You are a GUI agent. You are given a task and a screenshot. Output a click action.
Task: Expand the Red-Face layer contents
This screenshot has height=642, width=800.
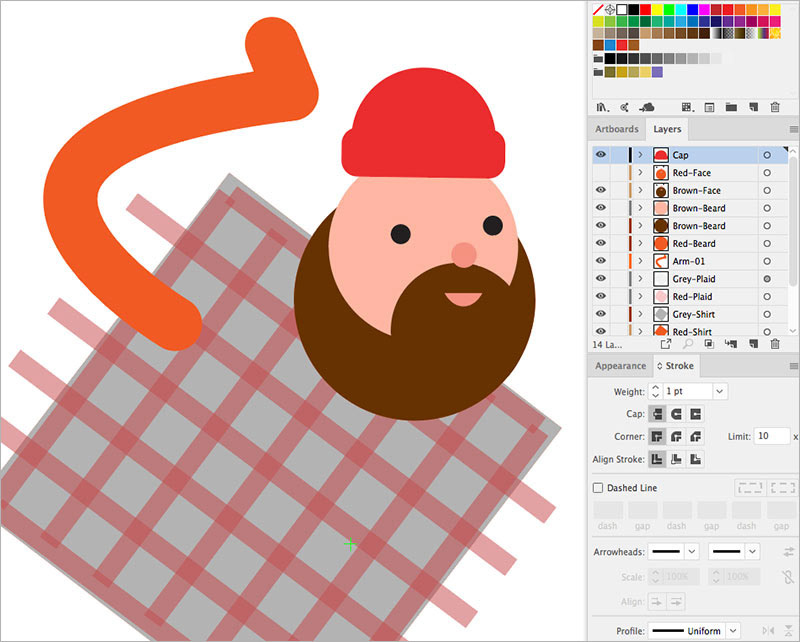(x=640, y=172)
